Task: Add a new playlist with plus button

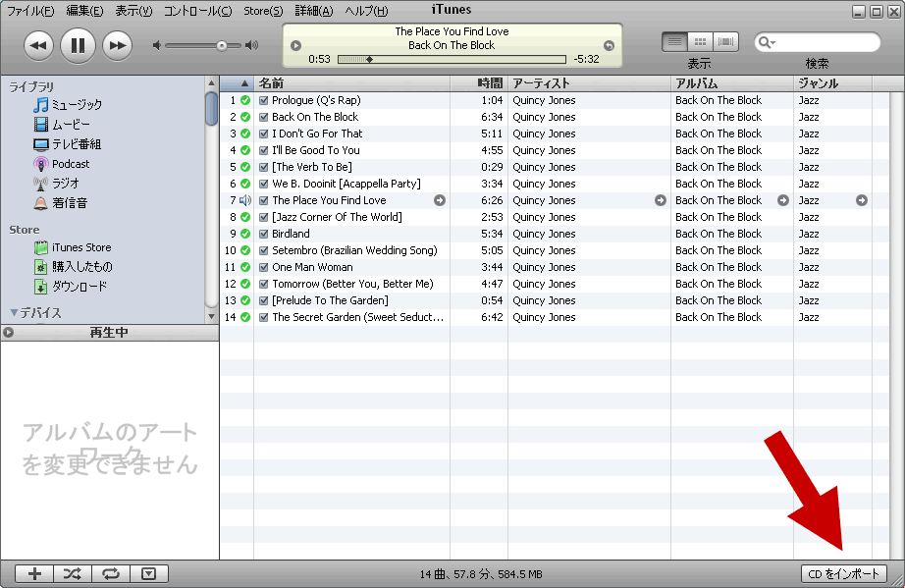Action: click(34, 573)
